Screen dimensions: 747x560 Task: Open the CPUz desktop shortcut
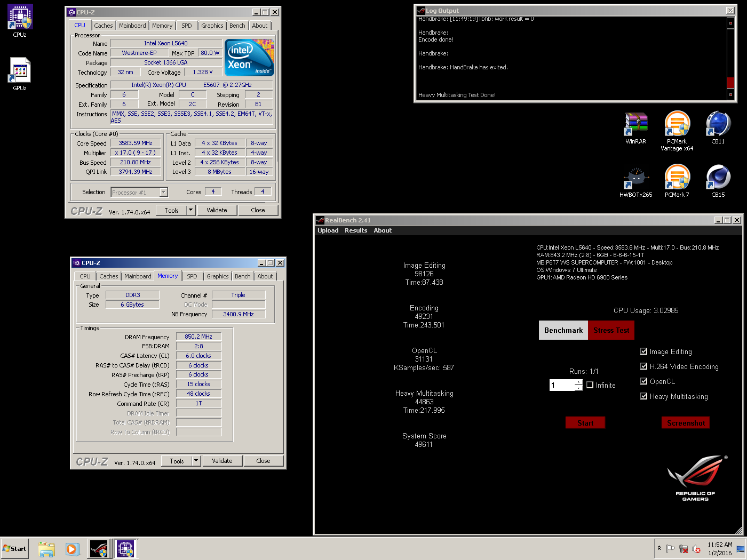[x=20, y=21]
